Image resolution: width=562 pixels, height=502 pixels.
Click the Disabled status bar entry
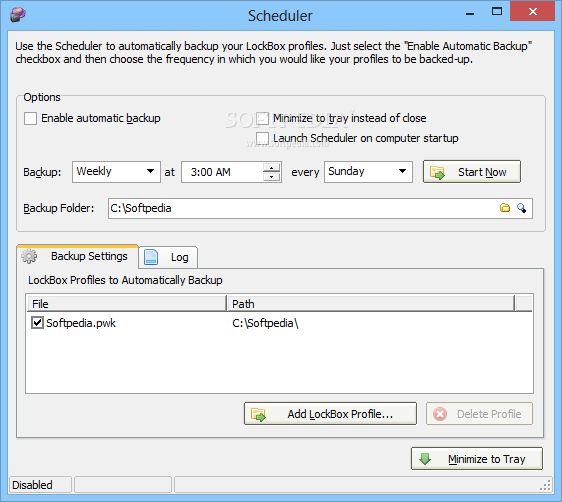[40, 485]
